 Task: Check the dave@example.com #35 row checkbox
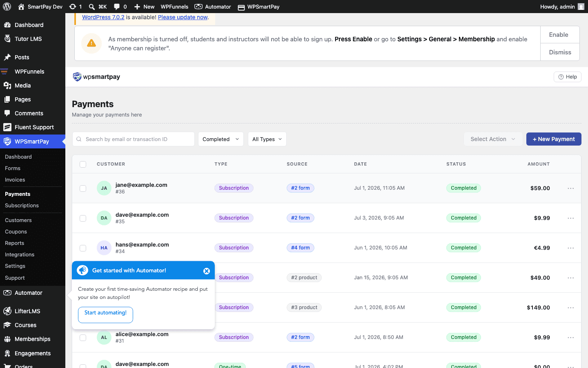coord(83,218)
